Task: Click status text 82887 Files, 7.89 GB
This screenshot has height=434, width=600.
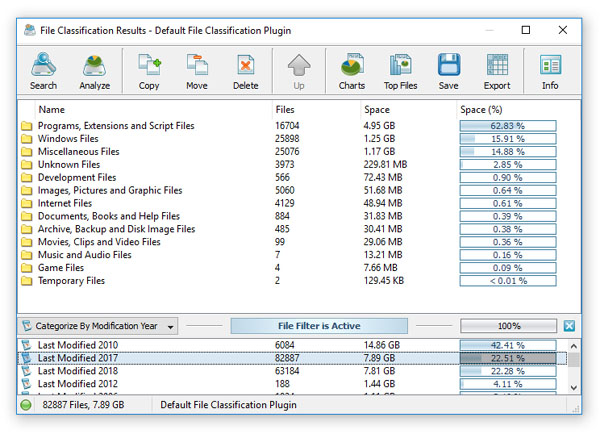Action: click(x=83, y=405)
